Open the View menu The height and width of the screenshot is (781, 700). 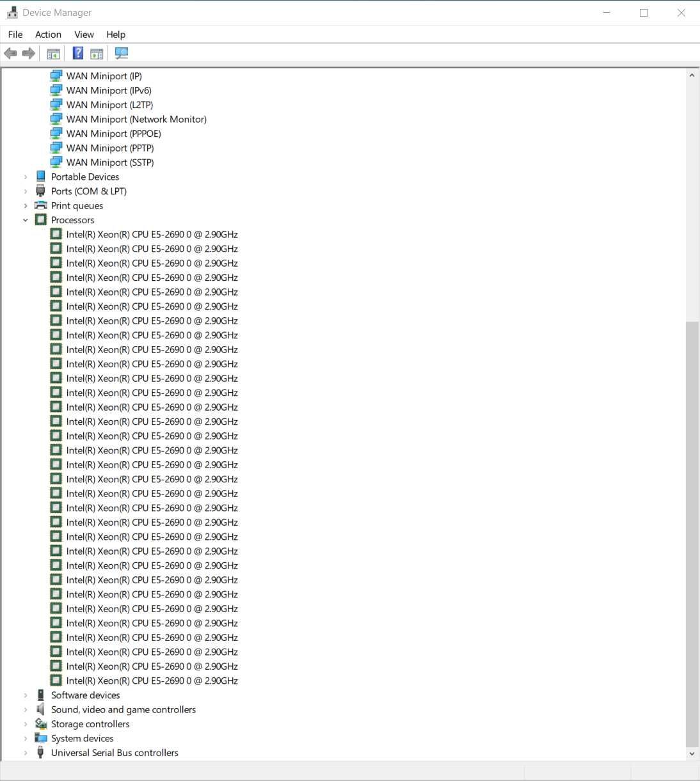pyautogui.click(x=84, y=35)
